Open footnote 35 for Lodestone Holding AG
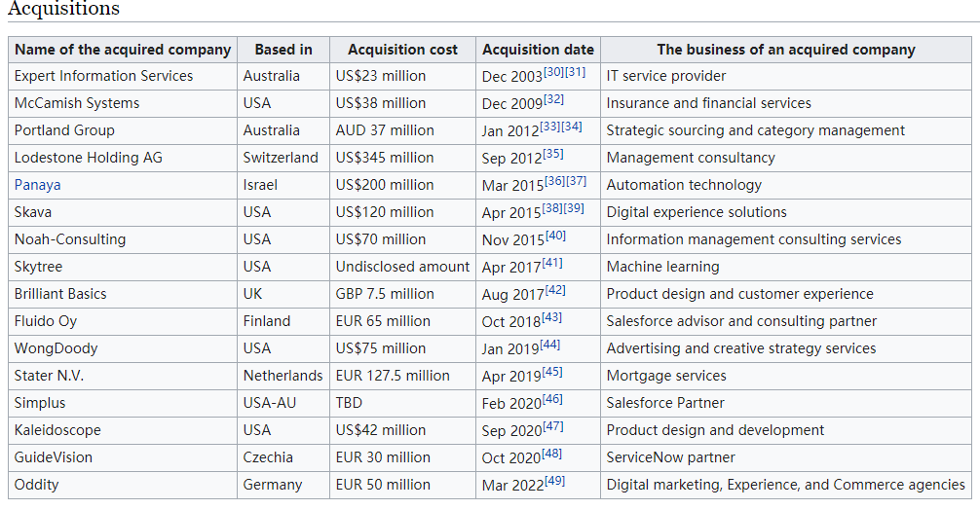 coord(553,154)
